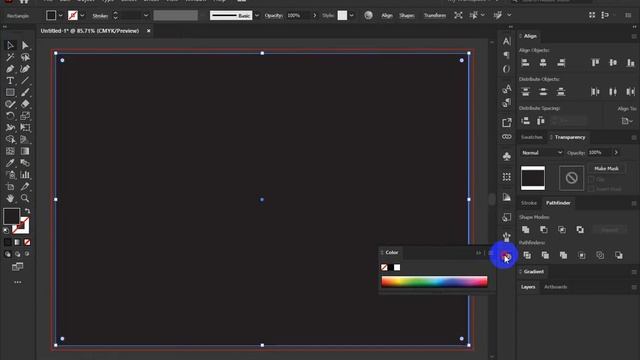The height and width of the screenshot is (360, 640).
Task: Select the Column Graph tool
Action: (x=25, y=175)
